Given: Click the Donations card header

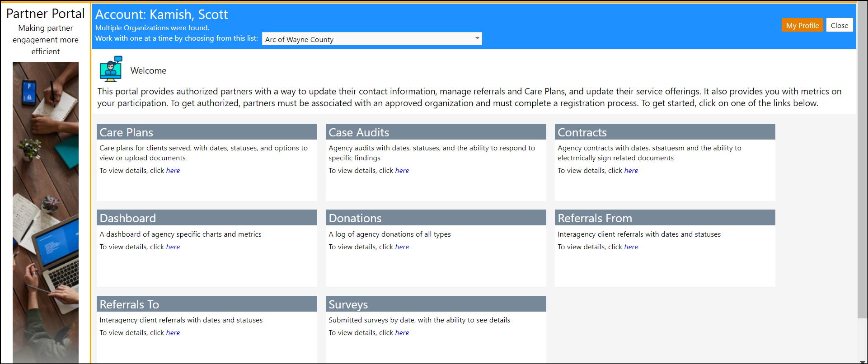Looking at the screenshot, I should pyautogui.click(x=436, y=218).
